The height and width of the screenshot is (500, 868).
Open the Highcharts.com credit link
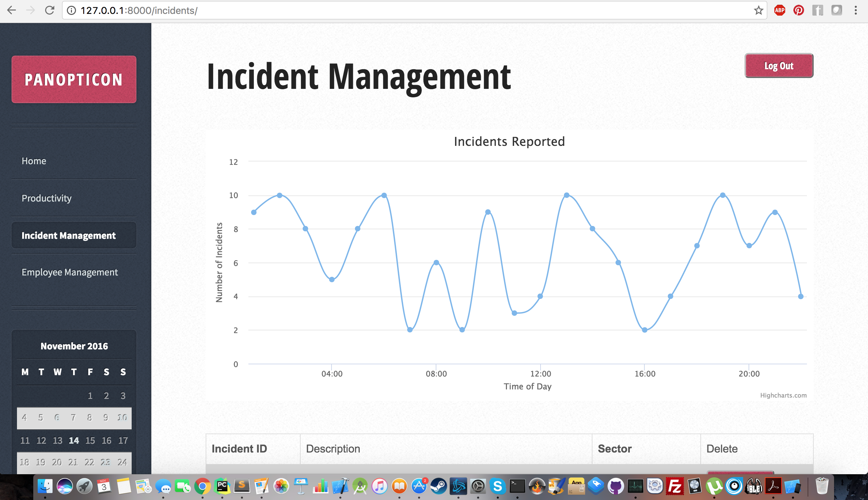(783, 395)
